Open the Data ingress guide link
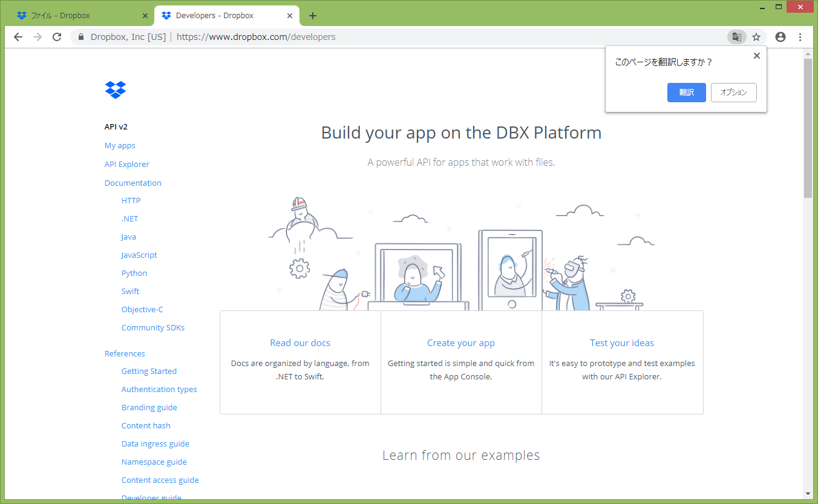 click(155, 444)
